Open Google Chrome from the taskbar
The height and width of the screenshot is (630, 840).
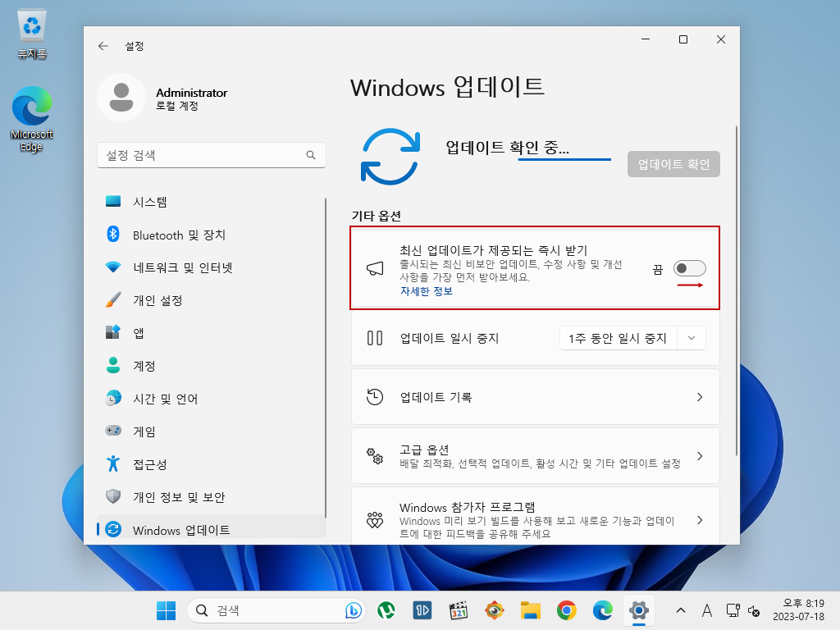point(566,610)
